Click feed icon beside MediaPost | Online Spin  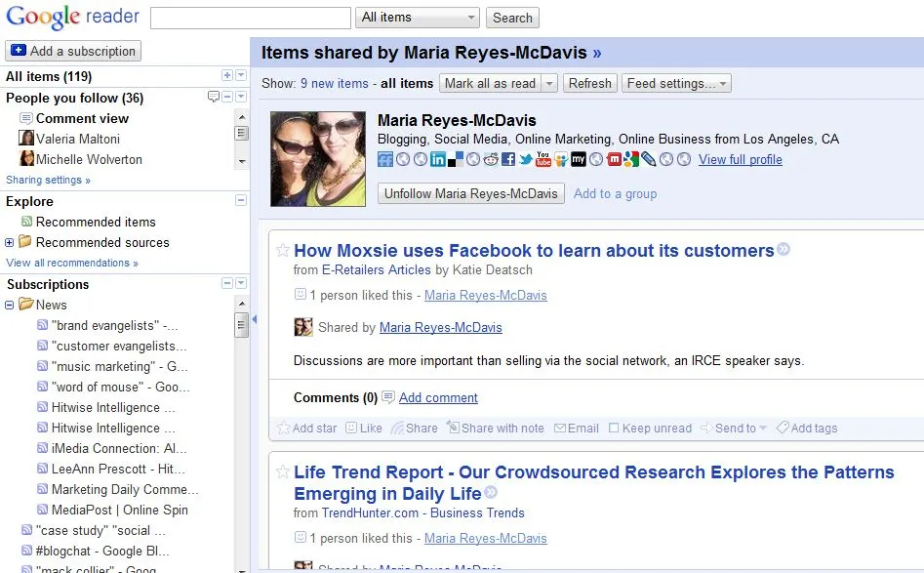click(x=42, y=510)
